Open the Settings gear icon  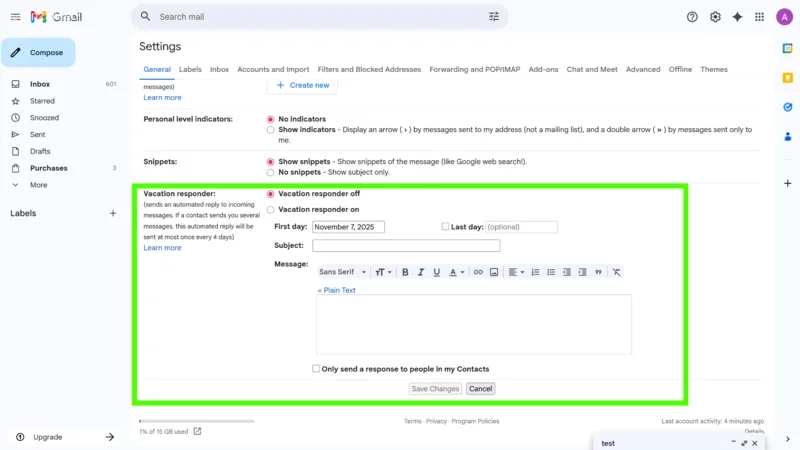[x=715, y=17]
